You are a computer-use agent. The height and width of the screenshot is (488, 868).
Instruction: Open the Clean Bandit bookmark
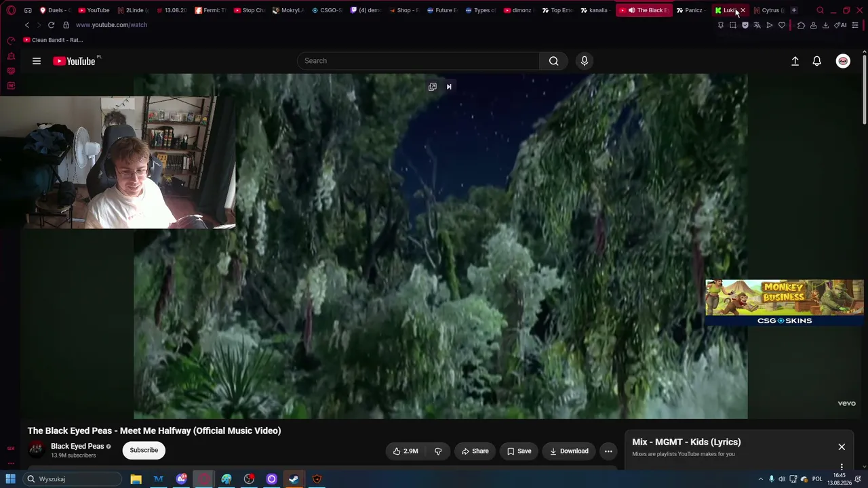click(53, 40)
